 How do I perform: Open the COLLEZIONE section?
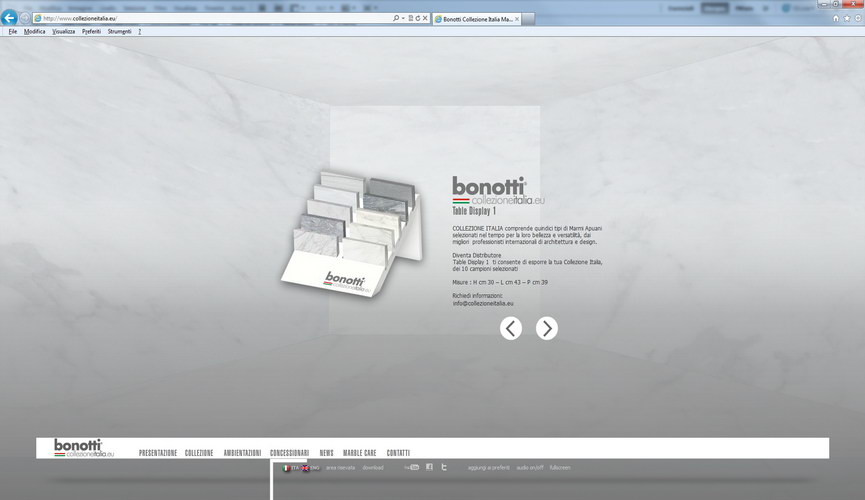coord(199,453)
